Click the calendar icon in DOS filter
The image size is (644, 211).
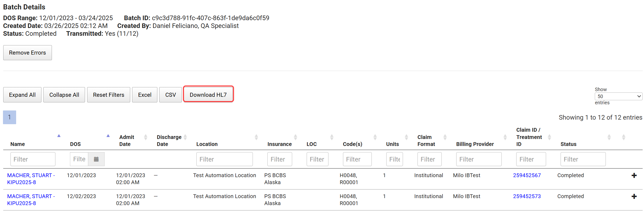(x=96, y=159)
